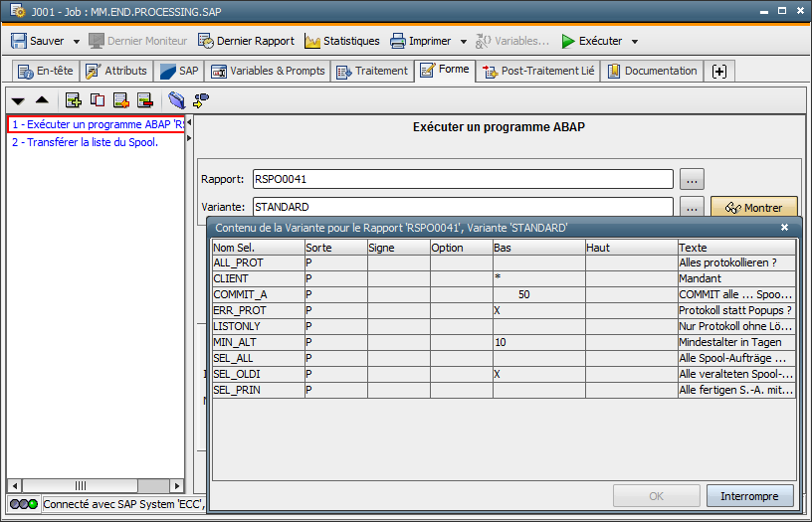Click the Haut column header

(632, 248)
